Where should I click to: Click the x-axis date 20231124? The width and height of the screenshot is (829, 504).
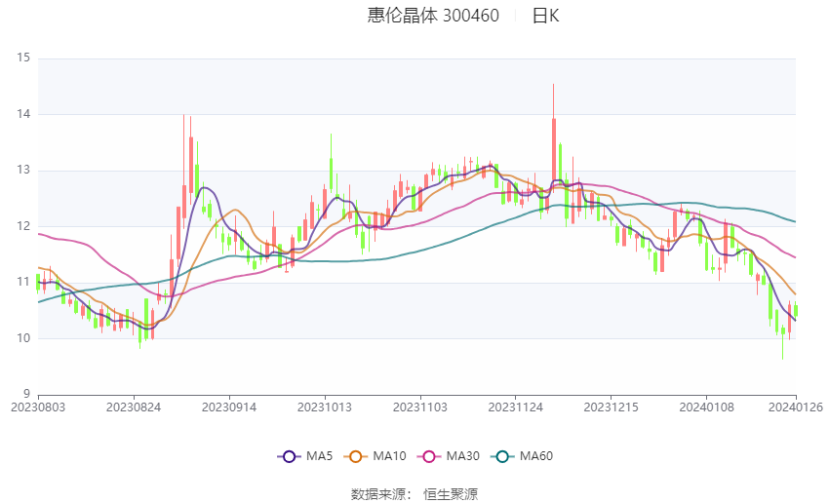[516, 407]
